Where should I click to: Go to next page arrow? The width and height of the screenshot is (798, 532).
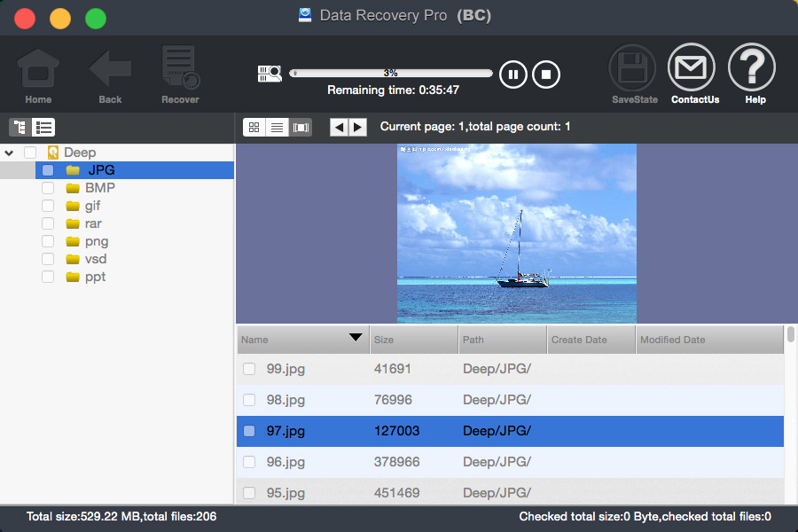[358, 128]
